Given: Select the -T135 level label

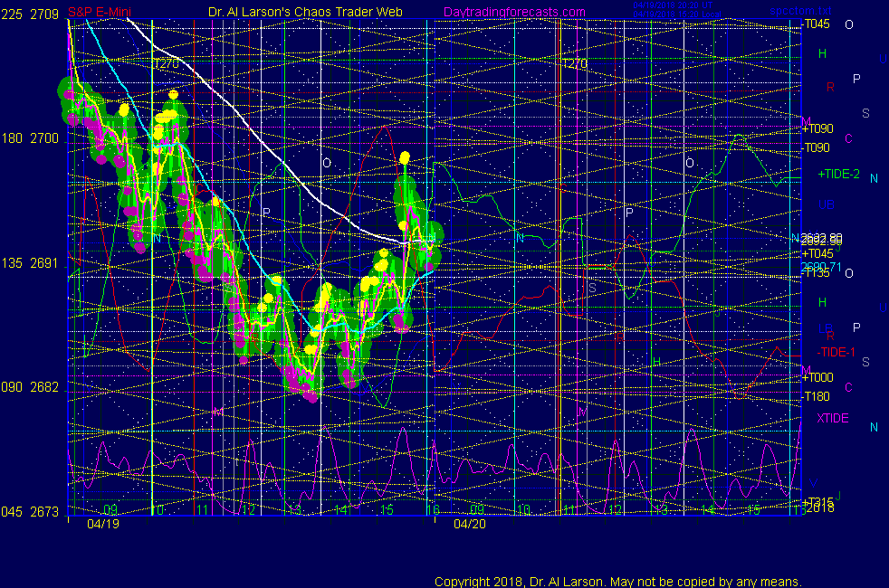Looking at the screenshot, I should tap(817, 272).
